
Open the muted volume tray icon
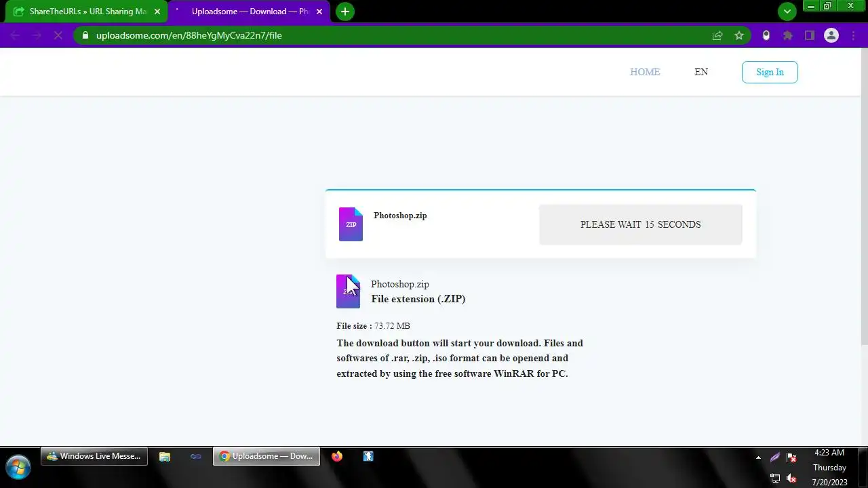pyautogui.click(x=791, y=478)
